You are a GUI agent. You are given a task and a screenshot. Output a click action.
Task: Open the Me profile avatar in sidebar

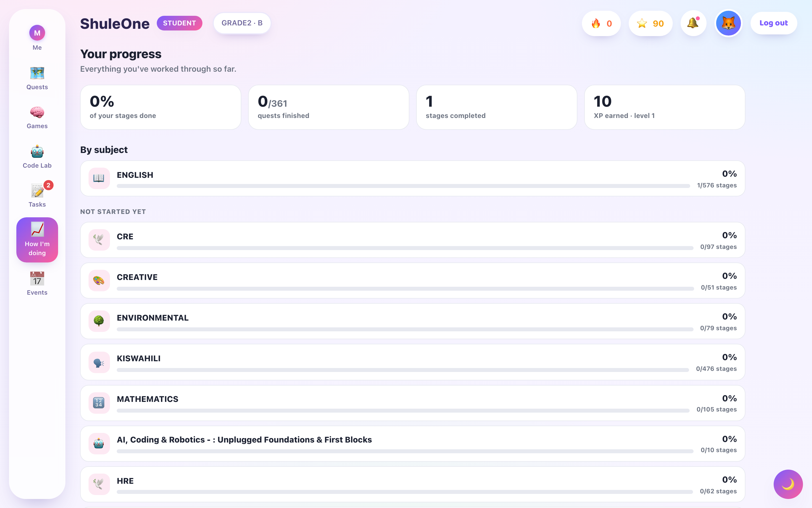pos(37,33)
